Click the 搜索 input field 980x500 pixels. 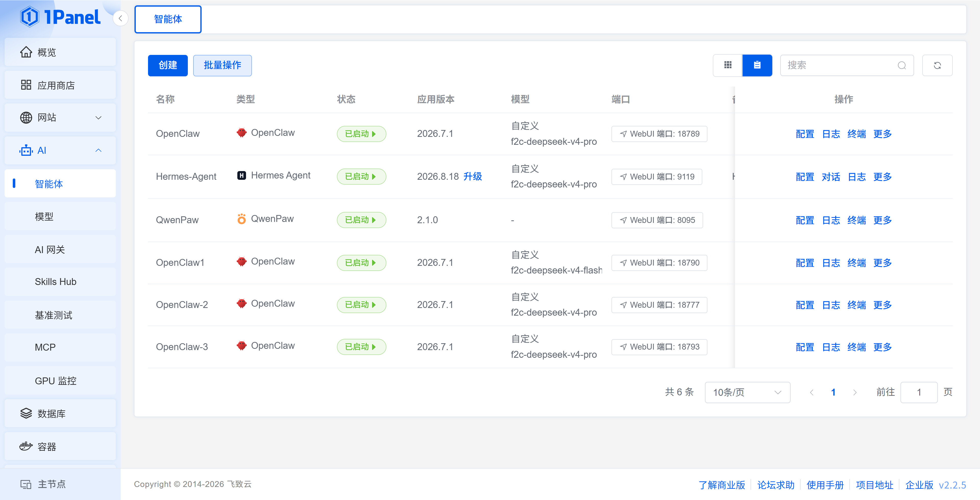(x=847, y=65)
